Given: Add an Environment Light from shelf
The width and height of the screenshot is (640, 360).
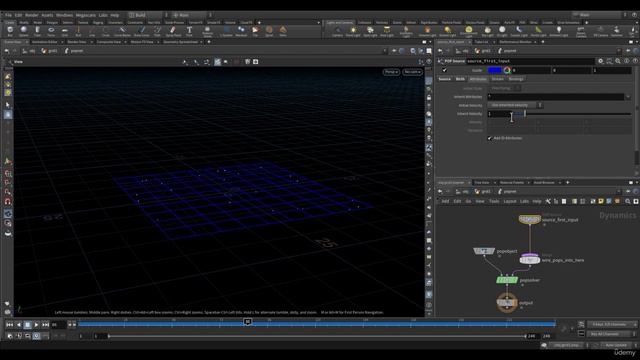Looking at the screenshot, I should [x=469, y=31].
